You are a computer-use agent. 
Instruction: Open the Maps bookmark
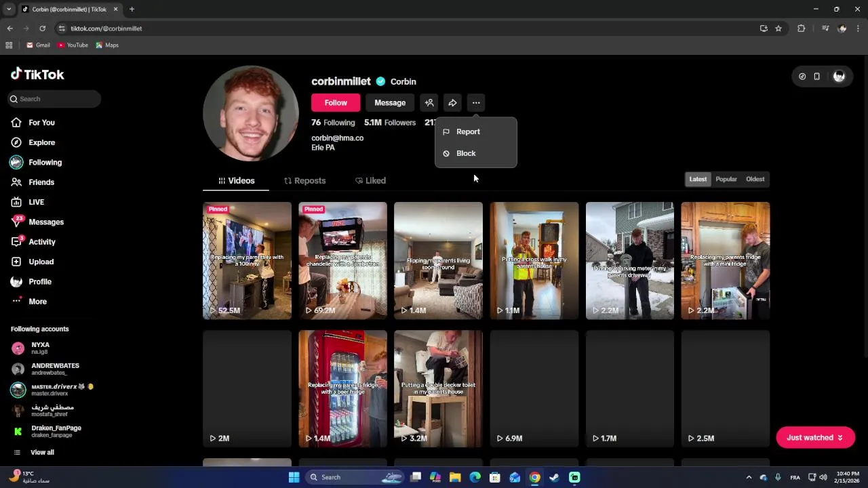107,45
